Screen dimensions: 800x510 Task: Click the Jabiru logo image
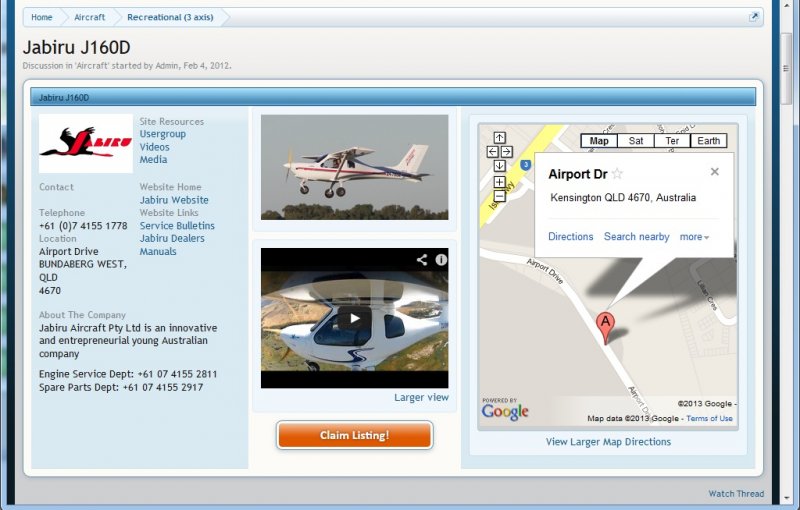pyautogui.click(x=86, y=143)
